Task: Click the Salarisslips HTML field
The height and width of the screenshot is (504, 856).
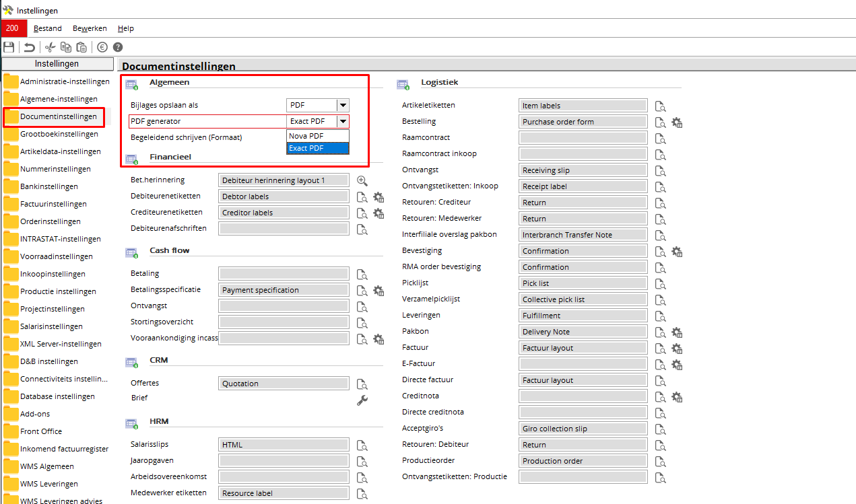Action: [x=284, y=445]
